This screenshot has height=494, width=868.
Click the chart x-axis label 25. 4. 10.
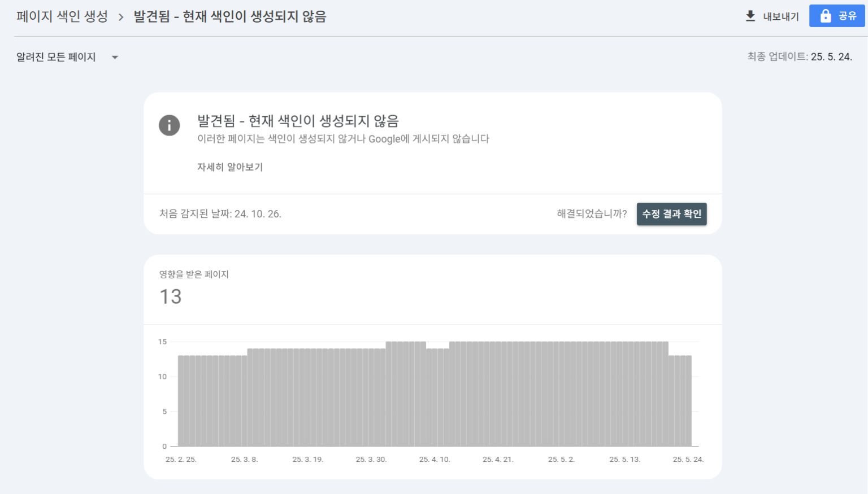[x=435, y=460]
